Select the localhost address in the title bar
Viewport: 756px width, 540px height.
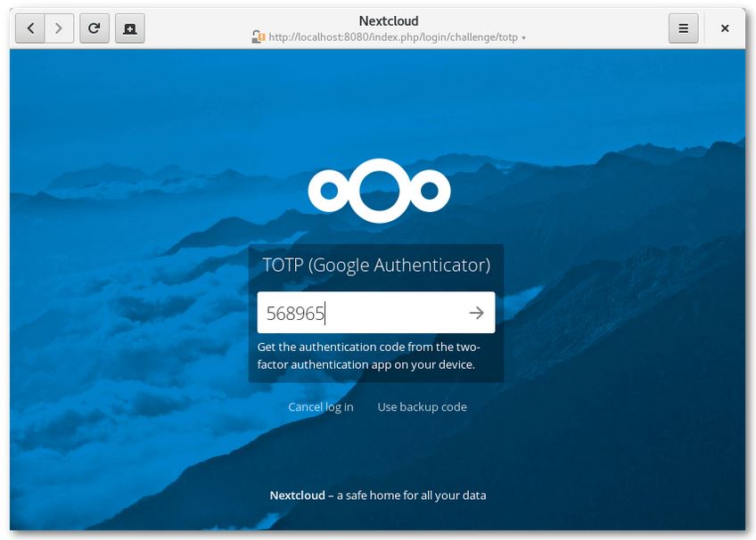(x=393, y=37)
